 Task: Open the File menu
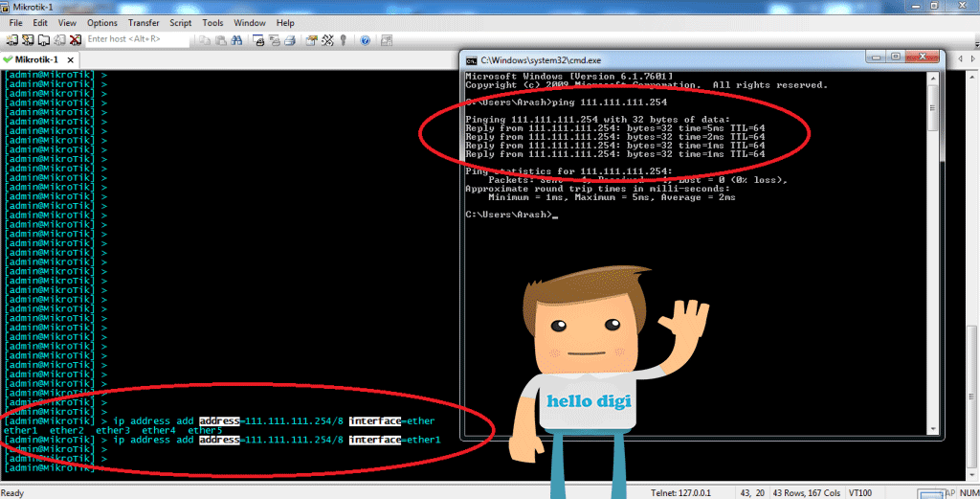pos(15,23)
